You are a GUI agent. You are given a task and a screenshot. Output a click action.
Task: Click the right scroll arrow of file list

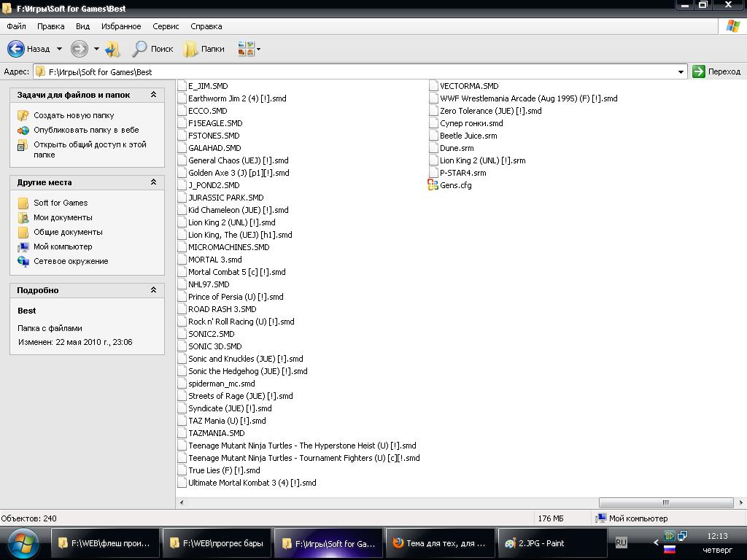[x=741, y=502]
